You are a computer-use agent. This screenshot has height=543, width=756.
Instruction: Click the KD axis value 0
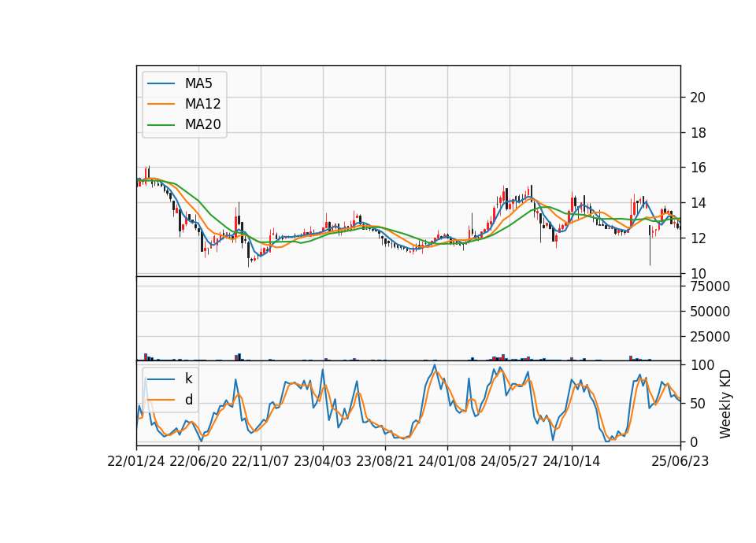click(x=694, y=441)
